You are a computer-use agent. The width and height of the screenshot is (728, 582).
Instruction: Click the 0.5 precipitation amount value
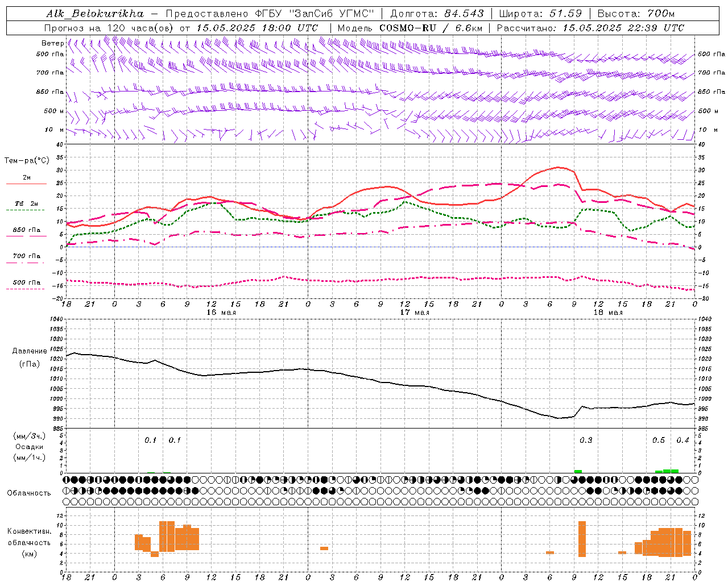(x=659, y=440)
